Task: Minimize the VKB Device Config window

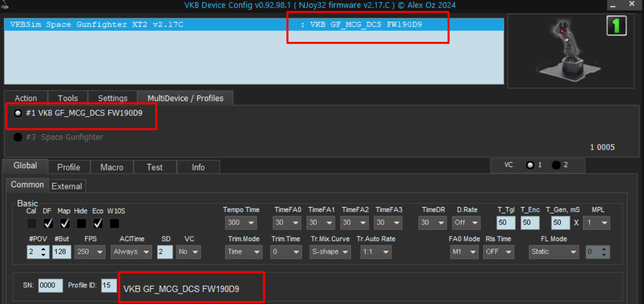Action: click(x=613, y=5)
